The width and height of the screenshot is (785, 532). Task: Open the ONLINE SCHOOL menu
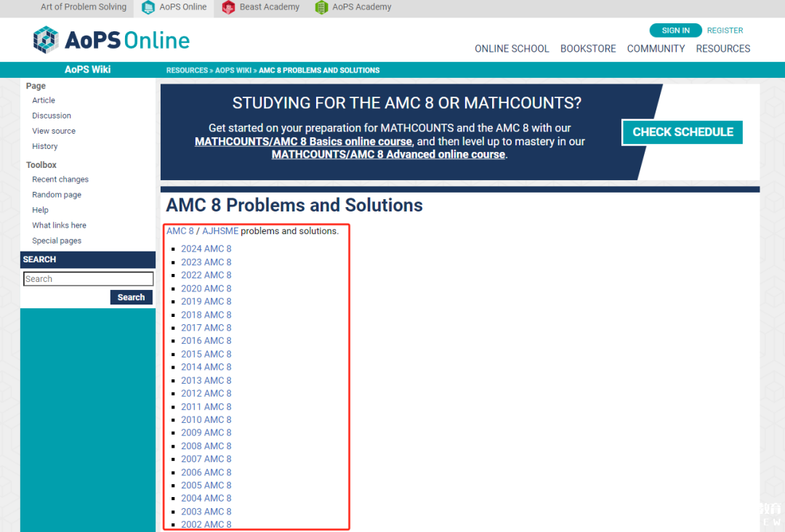512,49
